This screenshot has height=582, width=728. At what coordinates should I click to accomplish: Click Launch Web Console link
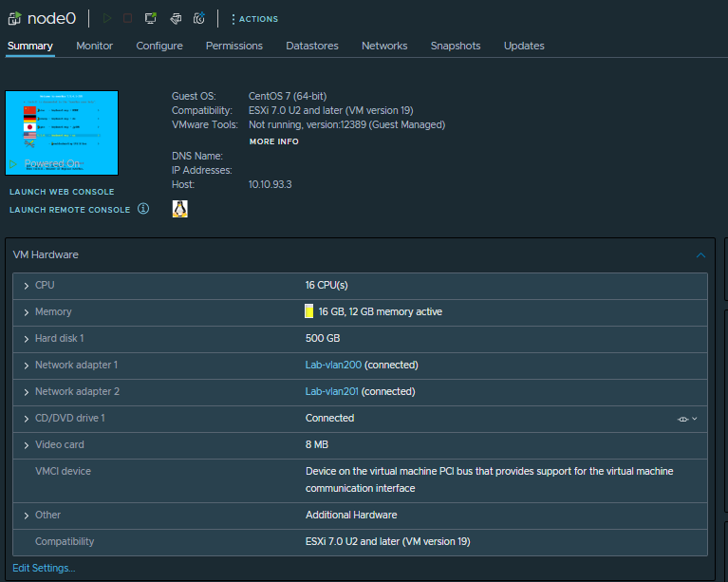click(62, 192)
